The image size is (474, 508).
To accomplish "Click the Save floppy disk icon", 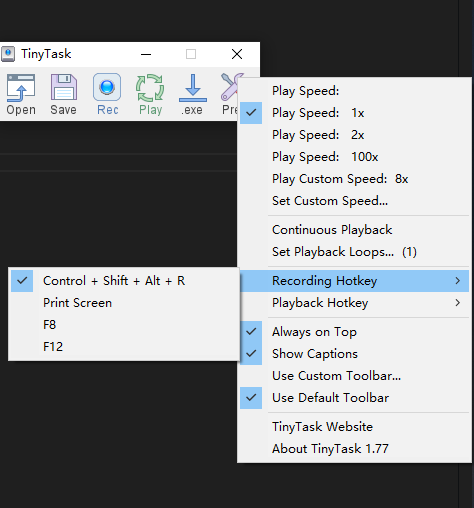I will click(64, 94).
